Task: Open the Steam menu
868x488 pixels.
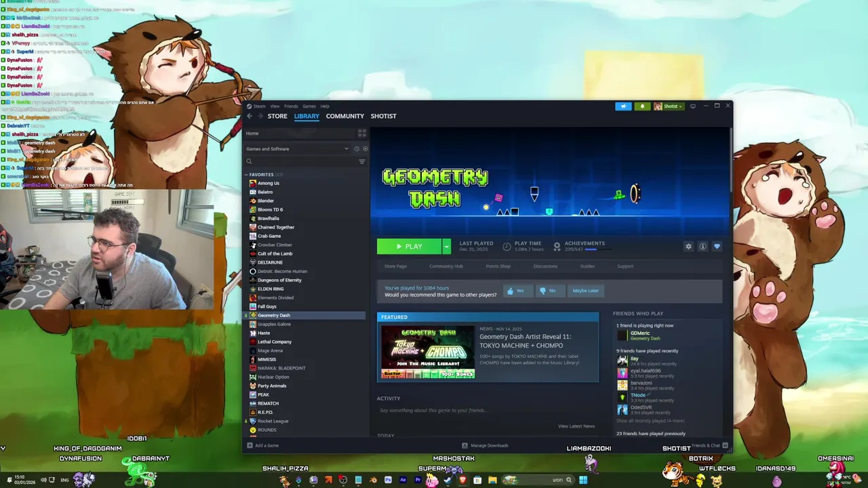Action: pos(259,106)
